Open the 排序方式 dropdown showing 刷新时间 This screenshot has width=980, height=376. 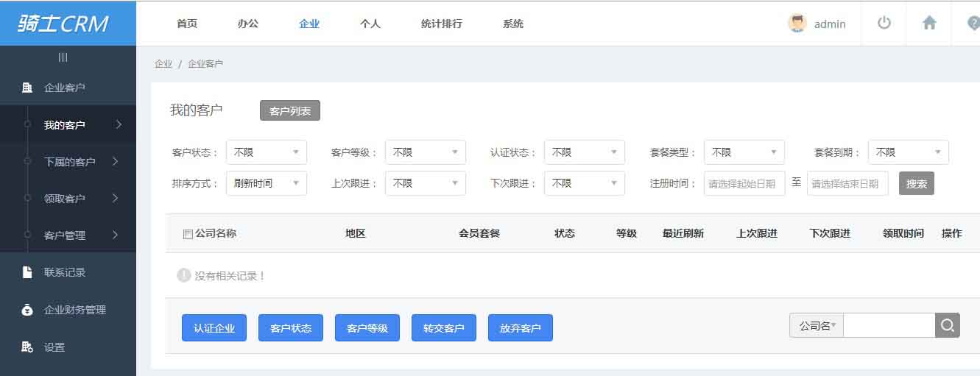(x=266, y=183)
